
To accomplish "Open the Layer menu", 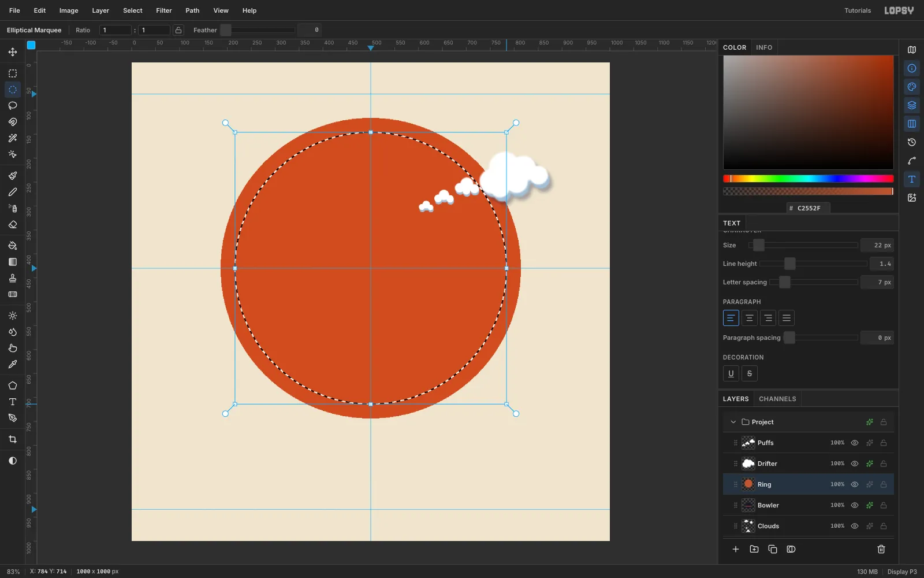I will click(100, 10).
